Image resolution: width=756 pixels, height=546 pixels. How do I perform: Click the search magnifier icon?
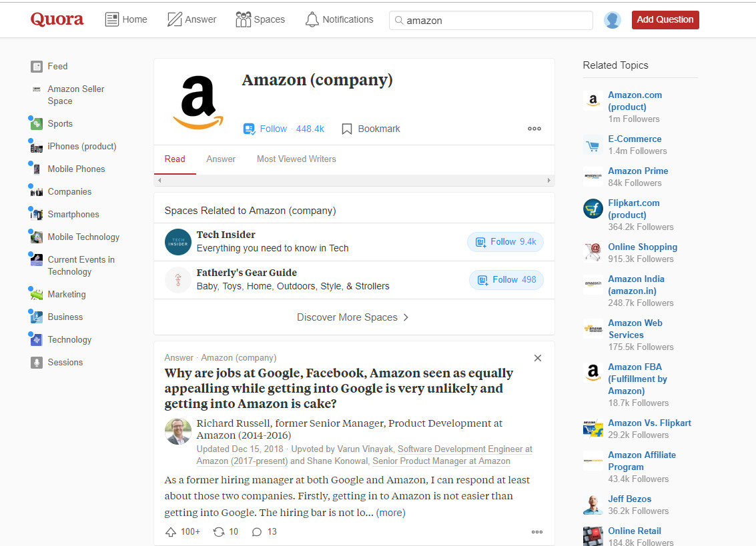coord(399,20)
